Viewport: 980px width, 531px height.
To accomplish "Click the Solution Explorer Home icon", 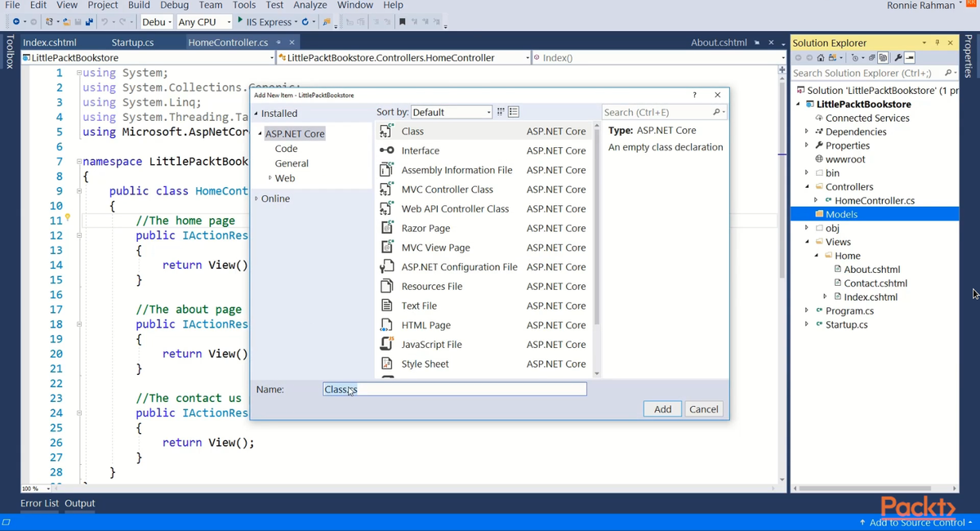I will click(821, 58).
